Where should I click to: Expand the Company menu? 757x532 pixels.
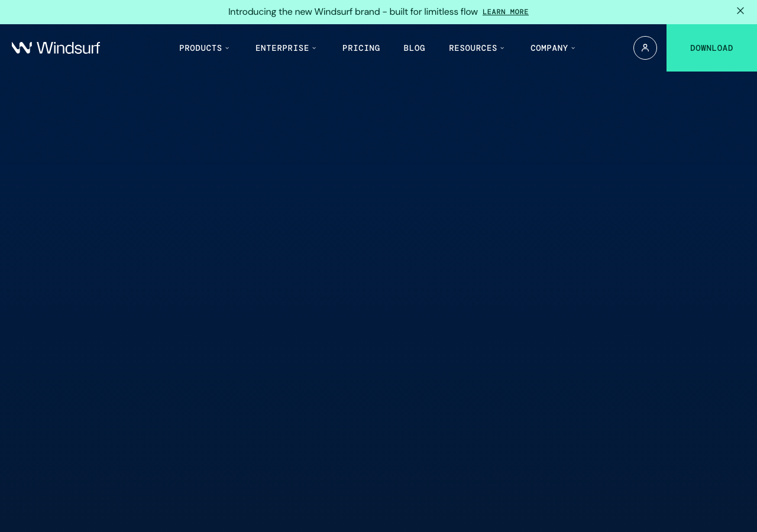[x=553, y=48]
